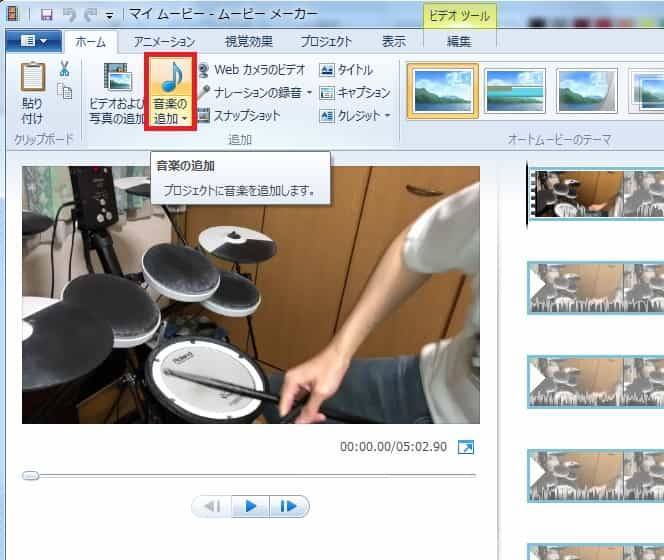664x560 pixels.
Task: Add a タイトル to the movie
Action: [x=355, y=69]
